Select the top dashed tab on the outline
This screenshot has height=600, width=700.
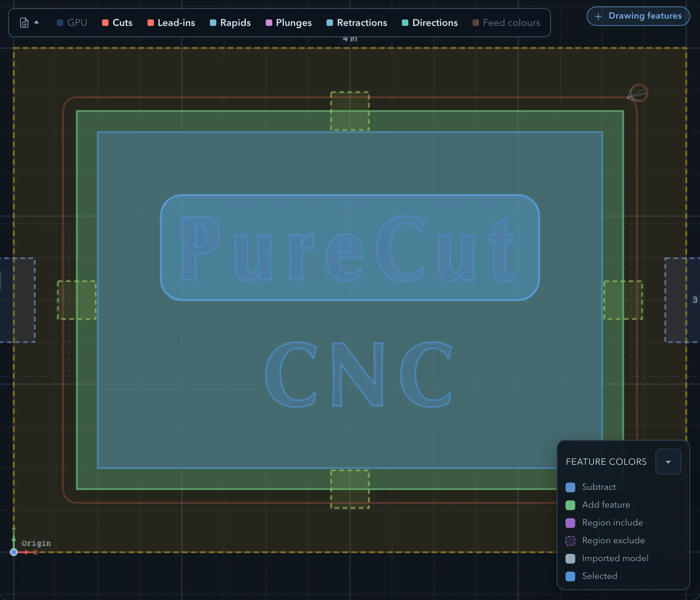click(x=350, y=111)
